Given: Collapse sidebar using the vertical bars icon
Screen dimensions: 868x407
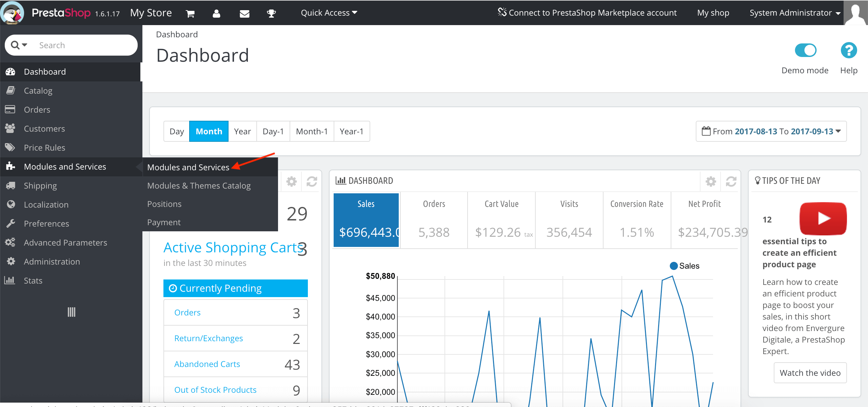Looking at the screenshot, I should point(71,312).
